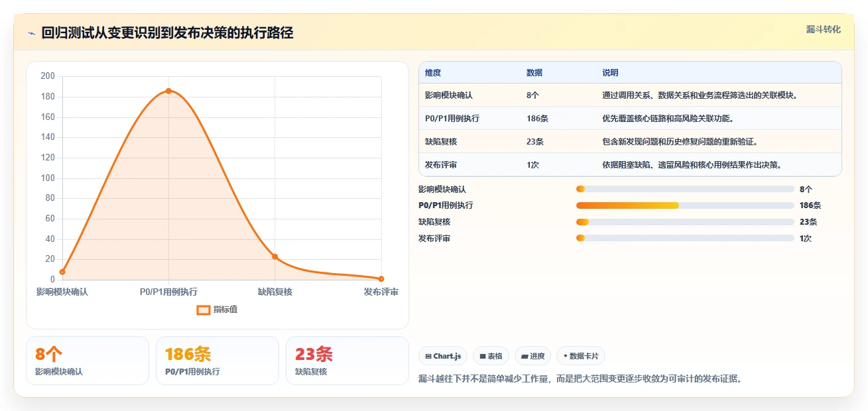Click the star icon in 数据卡片 chip

click(x=565, y=356)
